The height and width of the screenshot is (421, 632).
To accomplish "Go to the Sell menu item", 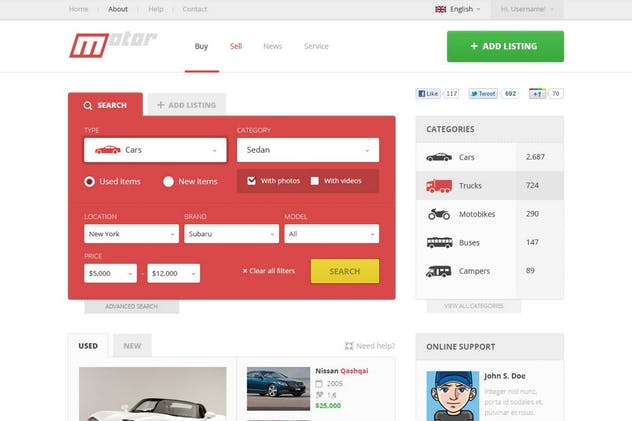I will (236, 46).
